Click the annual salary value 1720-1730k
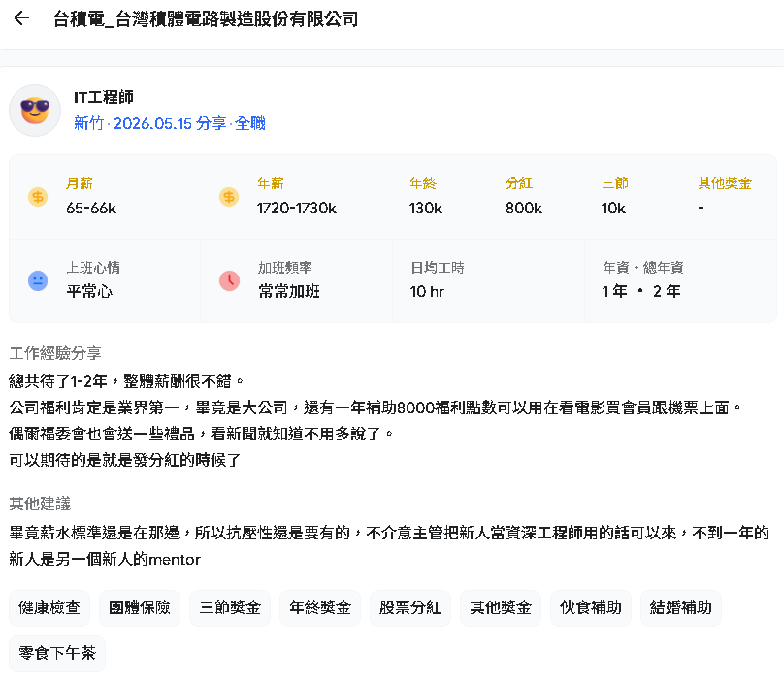This screenshot has width=784, height=683. pos(297,208)
